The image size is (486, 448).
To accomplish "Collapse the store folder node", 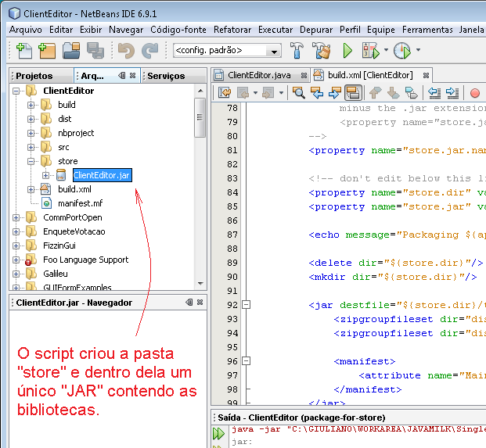I will click(31, 161).
